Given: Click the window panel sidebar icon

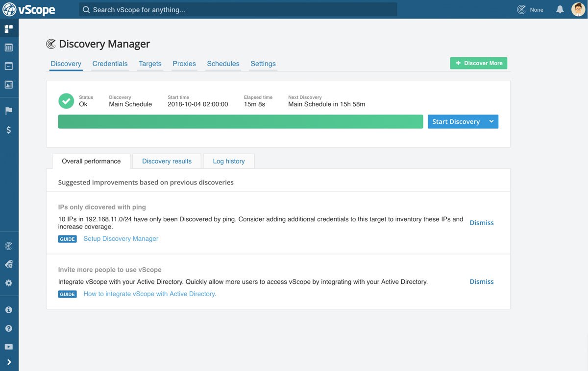Looking at the screenshot, I should [9, 66].
